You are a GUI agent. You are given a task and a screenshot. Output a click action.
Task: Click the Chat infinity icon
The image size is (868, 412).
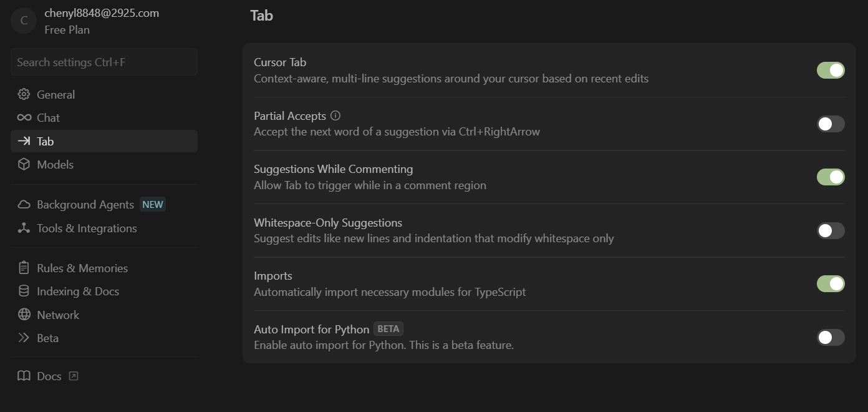(24, 117)
